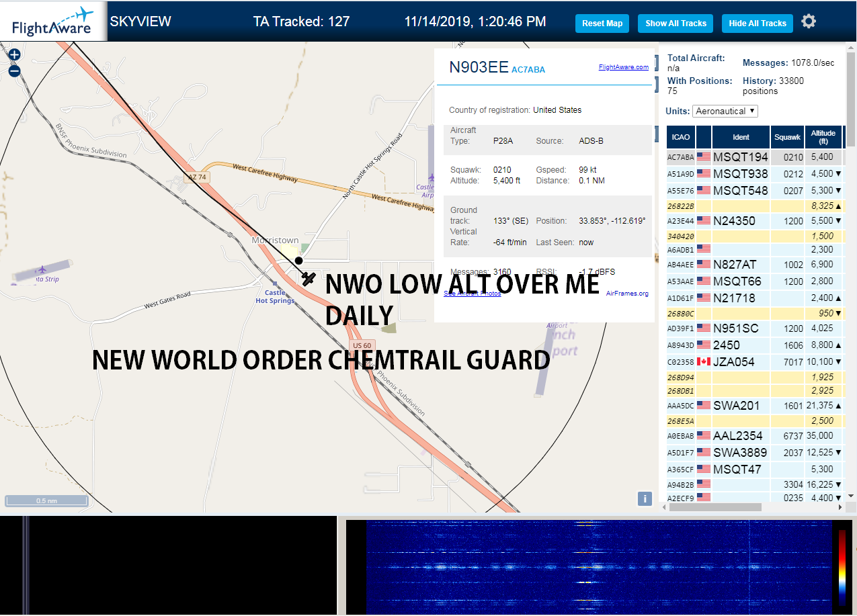Click the AZ 74 highway shield
The height and width of the screenshot is (616, 857).
pyautogui.click(x=196, y=177)
